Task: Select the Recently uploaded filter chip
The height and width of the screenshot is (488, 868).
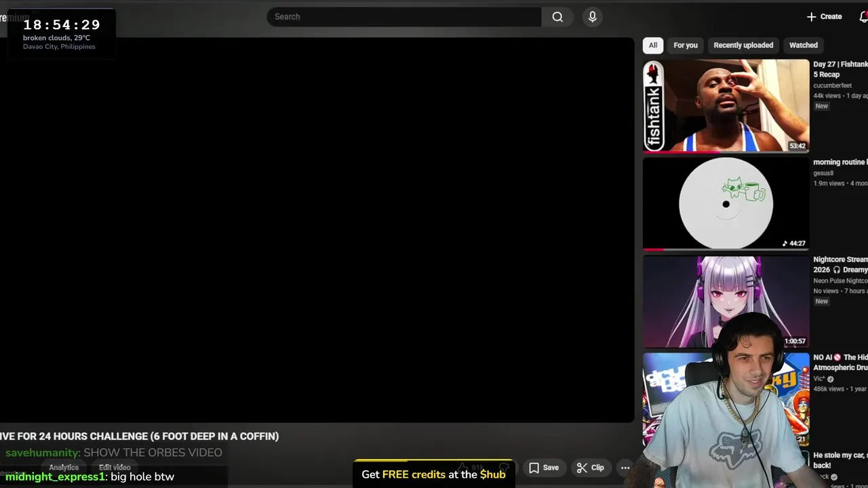Action: tap(743, 45)
